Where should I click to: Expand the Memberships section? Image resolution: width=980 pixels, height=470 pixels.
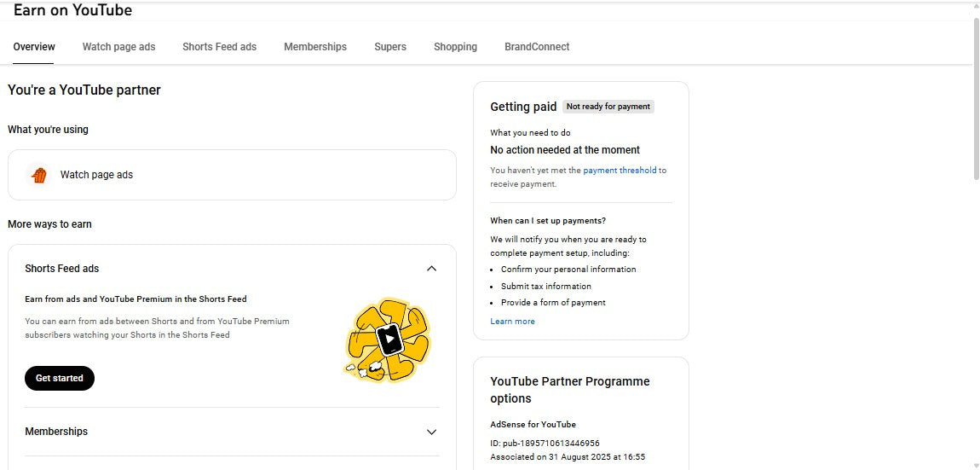(x=431, y=432)
